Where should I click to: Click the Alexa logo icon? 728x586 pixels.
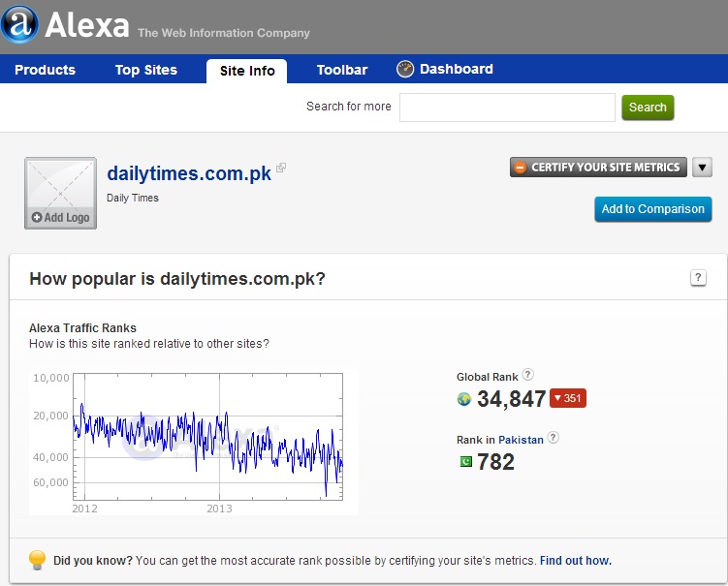pyautogui.click(x=19, y=24)
